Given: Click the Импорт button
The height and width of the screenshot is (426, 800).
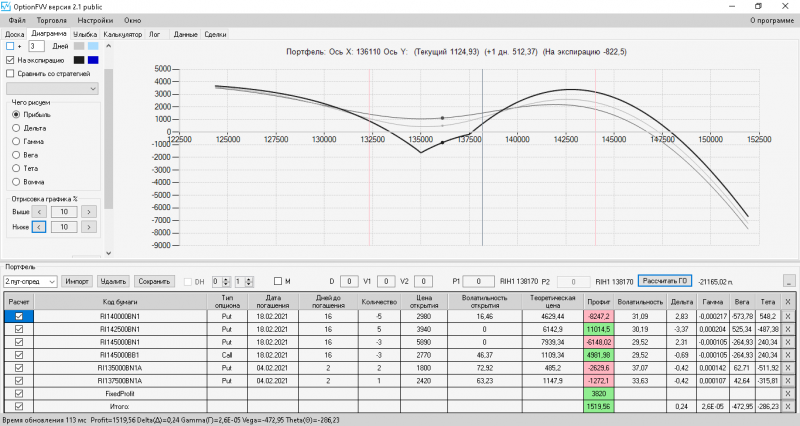Looking at the screenshot, I should pyautogui.click(x=77, y=281).
